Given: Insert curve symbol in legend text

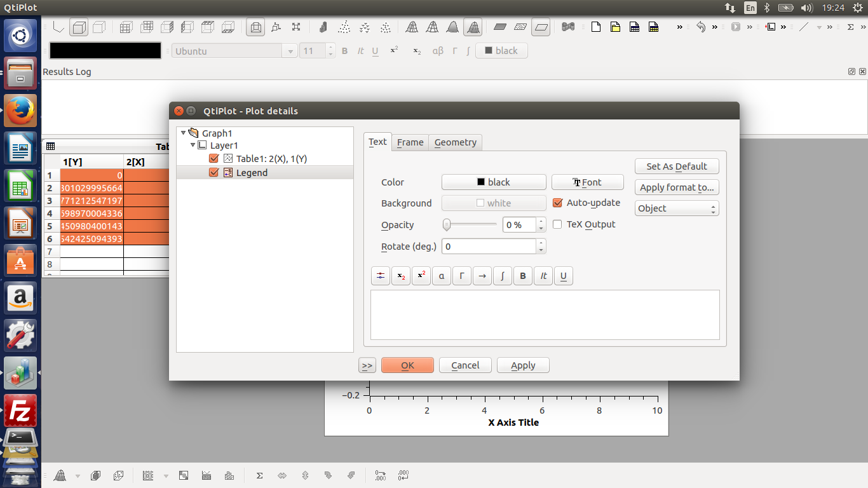Looking at the screenshot, I should tap(381, 276).
